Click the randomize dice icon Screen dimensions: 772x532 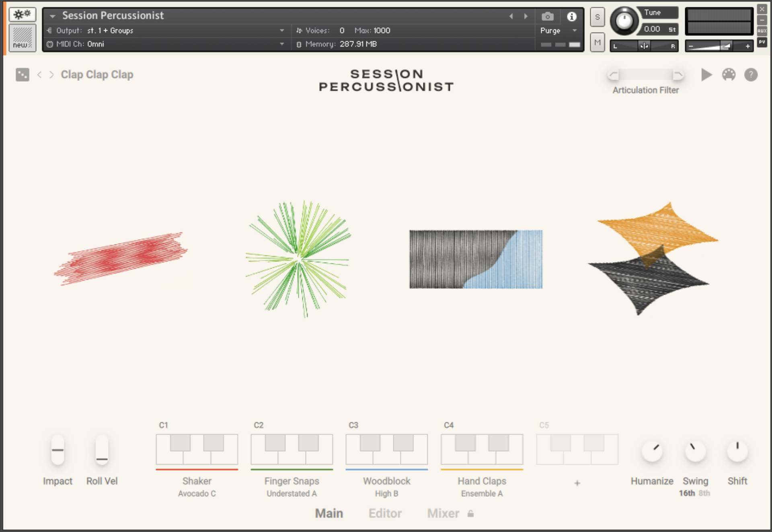(x=23, y=75)
